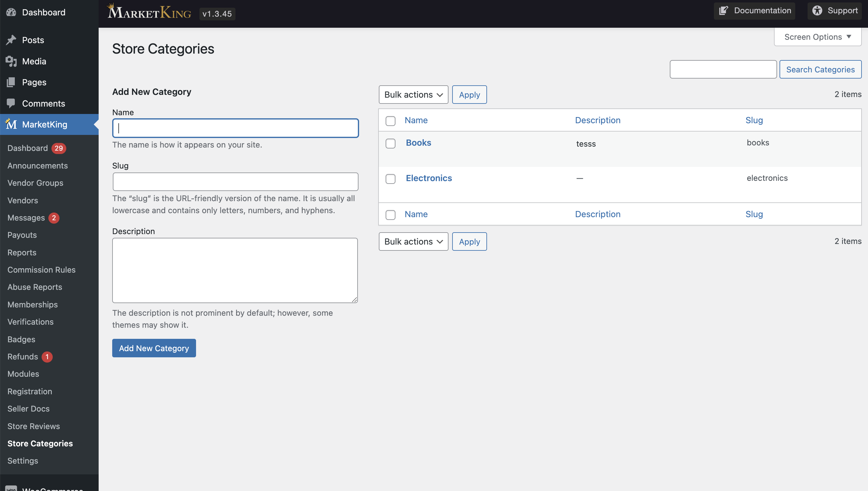Image resolution: width=868 pixels, height=491 pixels.
Task: Open Vendor Groups in the sidebar
Action: tap(35, 183)
